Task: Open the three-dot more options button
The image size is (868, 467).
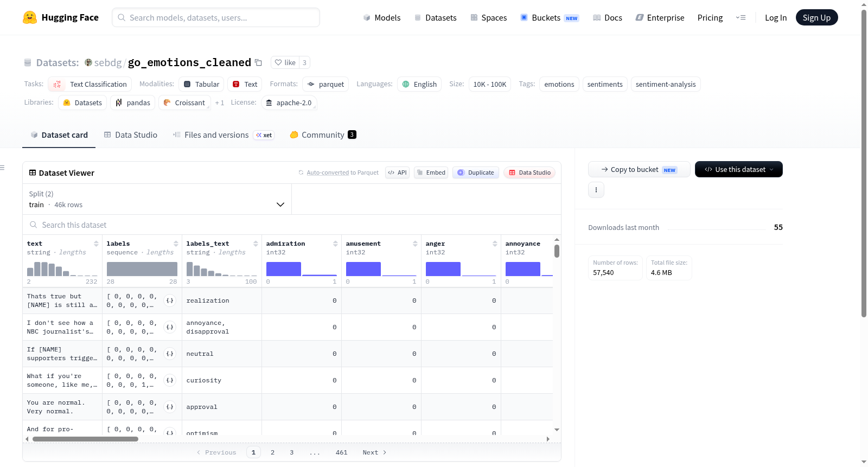Action: click(596, 190)
